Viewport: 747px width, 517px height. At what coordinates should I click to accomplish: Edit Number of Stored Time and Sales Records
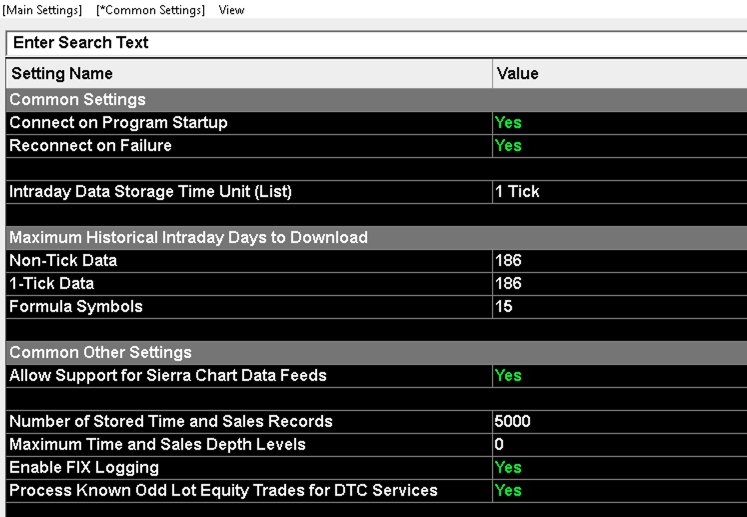619,421
